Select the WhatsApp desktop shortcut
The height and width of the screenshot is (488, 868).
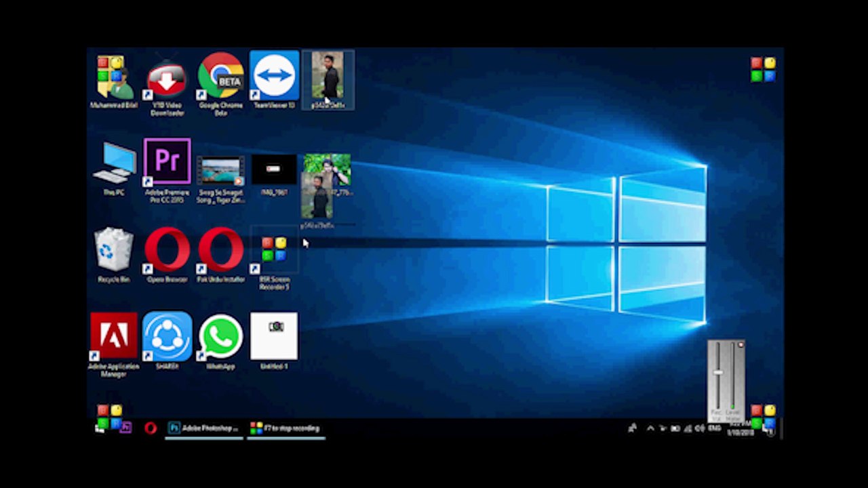pyautogui.click(x=220, y=341)
